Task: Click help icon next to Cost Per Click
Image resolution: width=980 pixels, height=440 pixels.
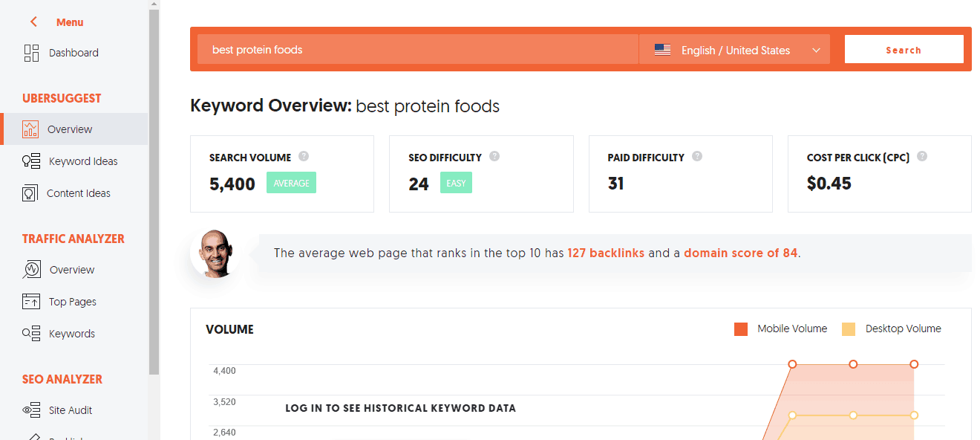Action: coord(922,157)
